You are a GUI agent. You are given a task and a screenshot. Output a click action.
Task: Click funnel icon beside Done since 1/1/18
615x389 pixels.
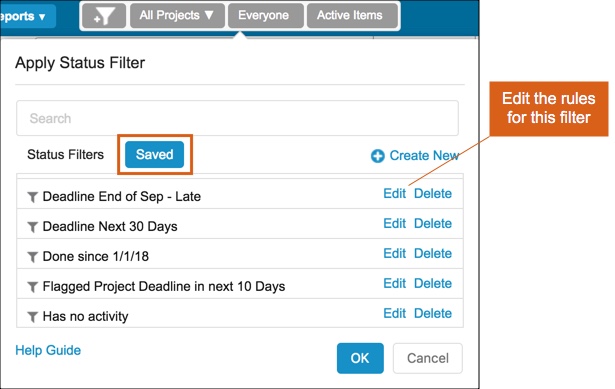(x=33, y=257)
